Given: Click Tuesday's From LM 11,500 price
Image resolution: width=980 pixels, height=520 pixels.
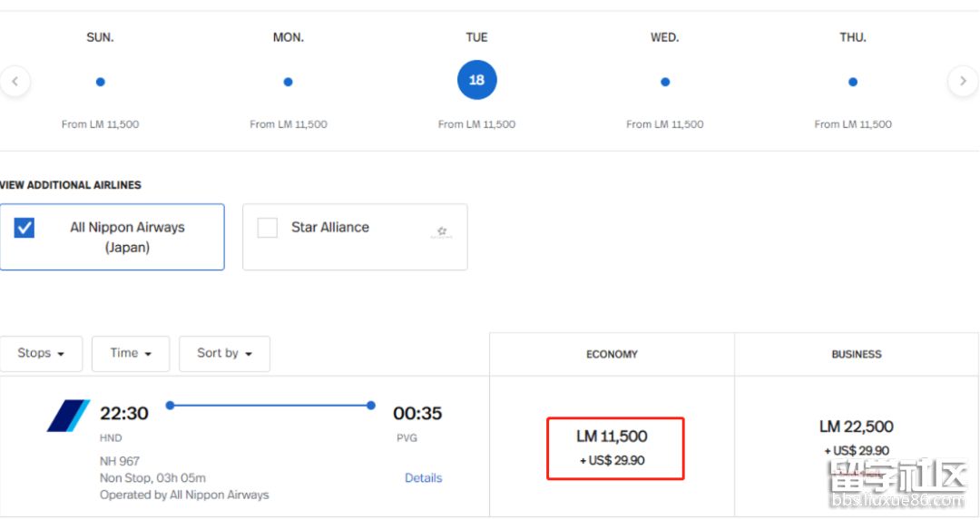Looking at the screenshot, I should 477,124.
